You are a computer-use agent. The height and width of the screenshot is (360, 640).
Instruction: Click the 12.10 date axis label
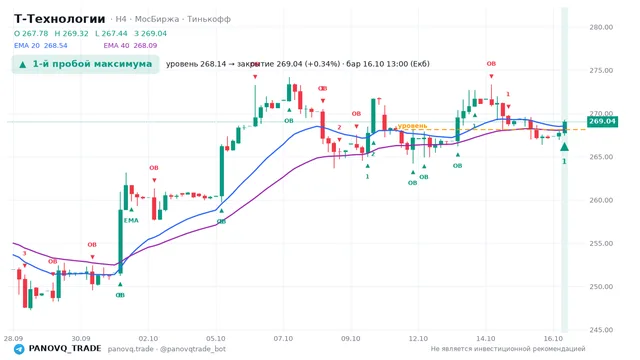[x=418, y=339]
